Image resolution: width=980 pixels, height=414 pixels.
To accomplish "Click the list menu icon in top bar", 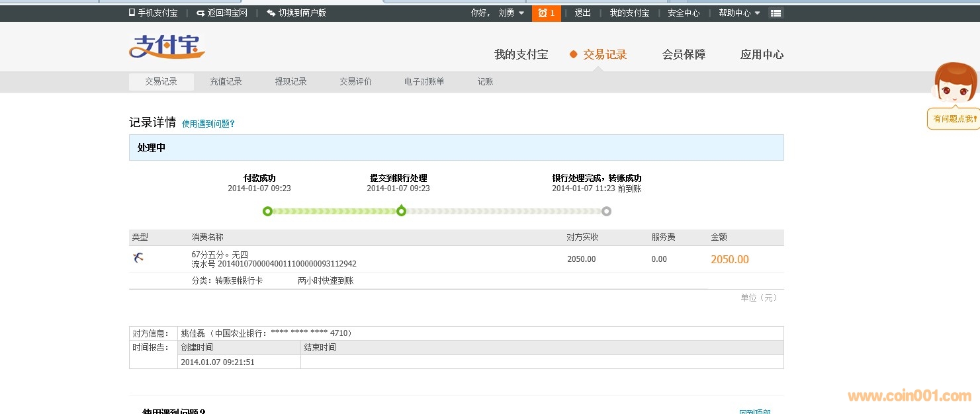I will click(776, 13).
